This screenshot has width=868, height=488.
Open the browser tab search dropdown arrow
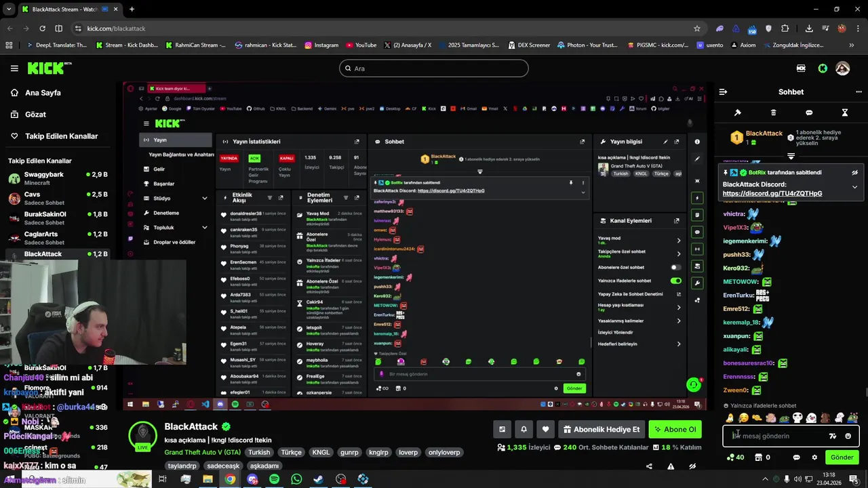coord(8,9)
